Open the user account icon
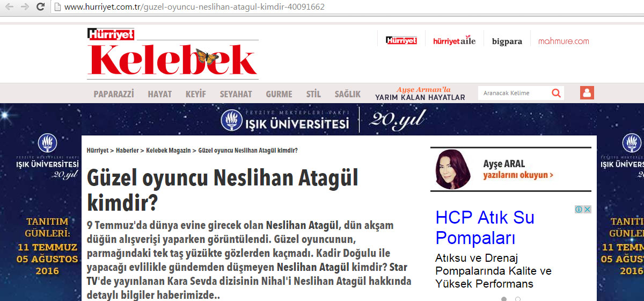Image resolution: width=644 pixels, height=301 pixels. tap(587, 92)
